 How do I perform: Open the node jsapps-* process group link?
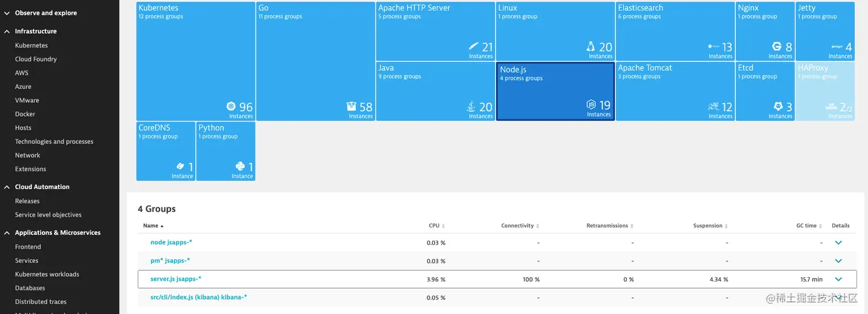pyautogui.click(x=171, y=242)
